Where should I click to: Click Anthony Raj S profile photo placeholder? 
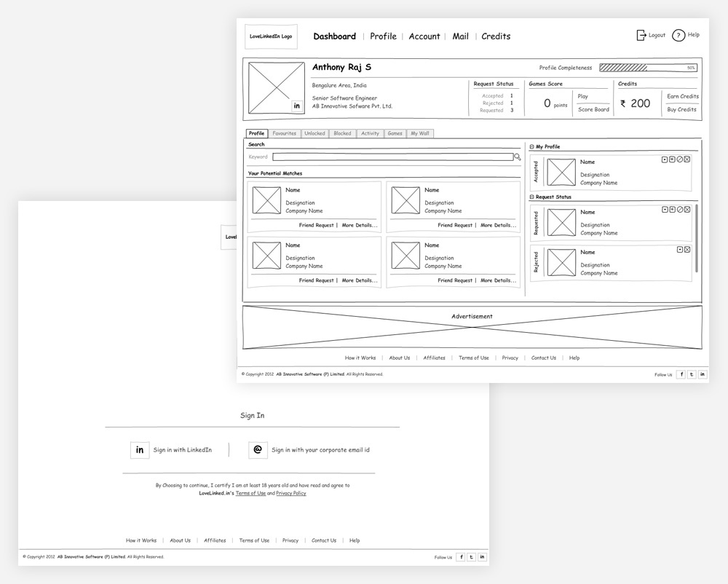(x=276, y=88)
